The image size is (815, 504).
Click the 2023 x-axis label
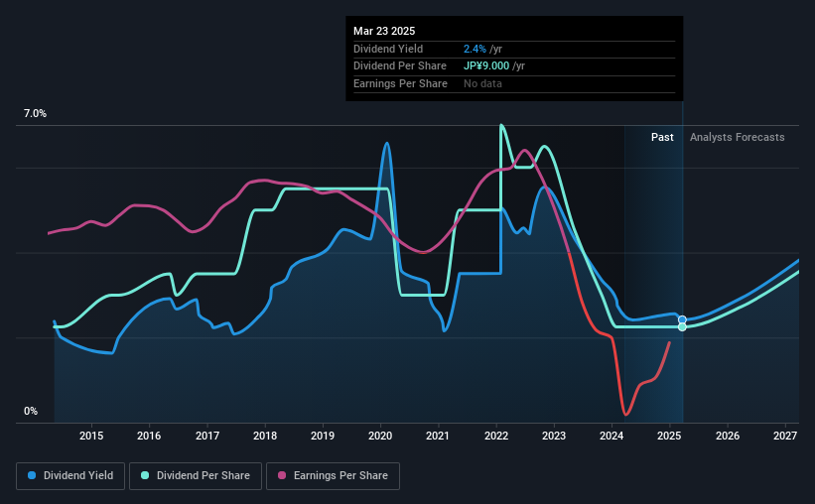554,436
